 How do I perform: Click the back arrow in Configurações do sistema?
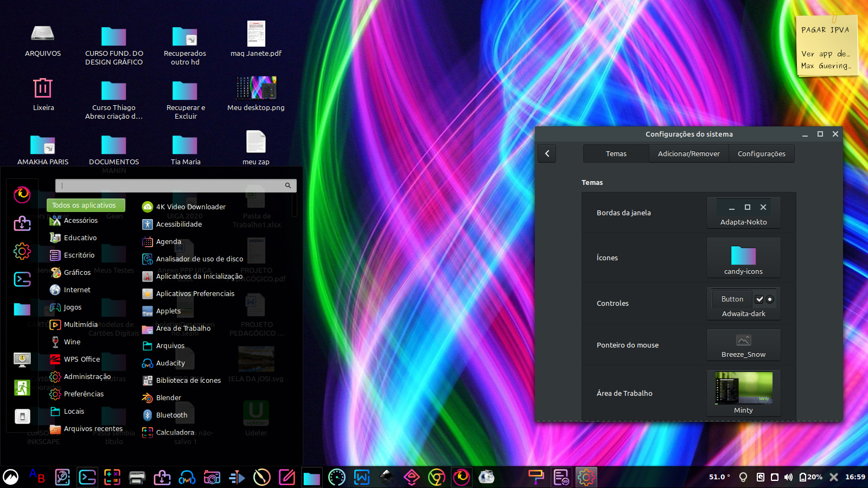(547, 154)
